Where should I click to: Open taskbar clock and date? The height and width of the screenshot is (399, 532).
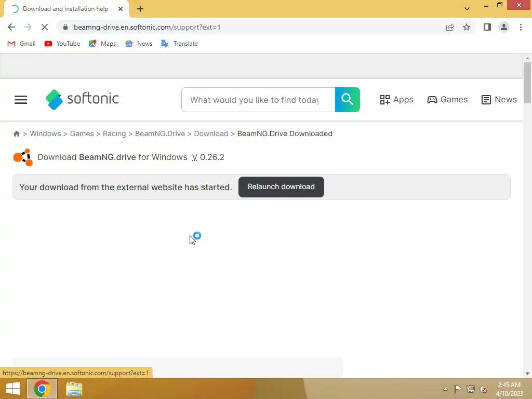click(509, 389)
